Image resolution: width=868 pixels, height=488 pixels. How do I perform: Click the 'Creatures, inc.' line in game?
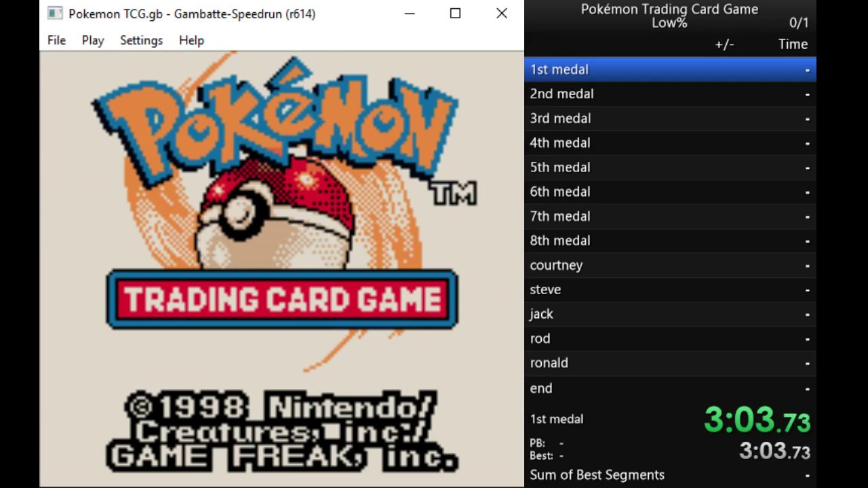[282, 432]
